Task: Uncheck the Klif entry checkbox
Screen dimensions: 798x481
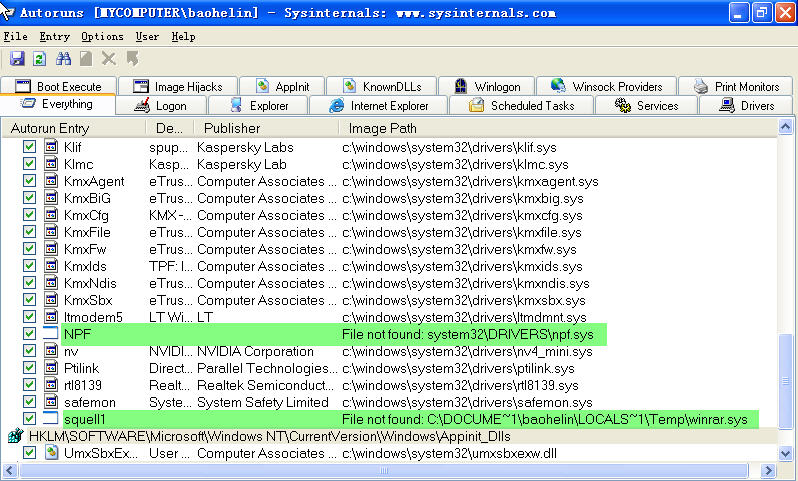Action: pos(30,147)
